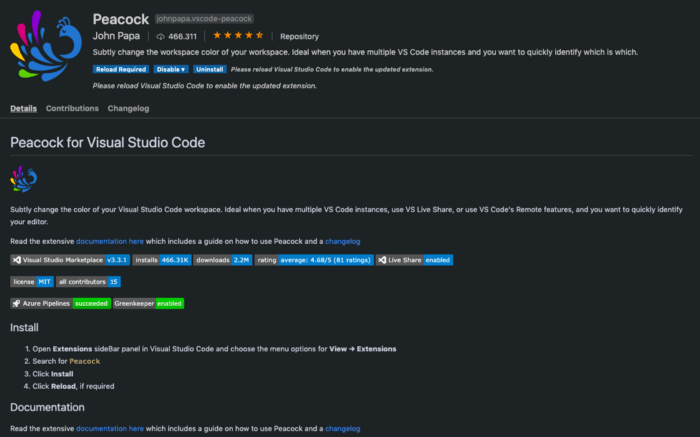Click the star rating of the extension
700x437 pixels.
click(x=238, y=35)
